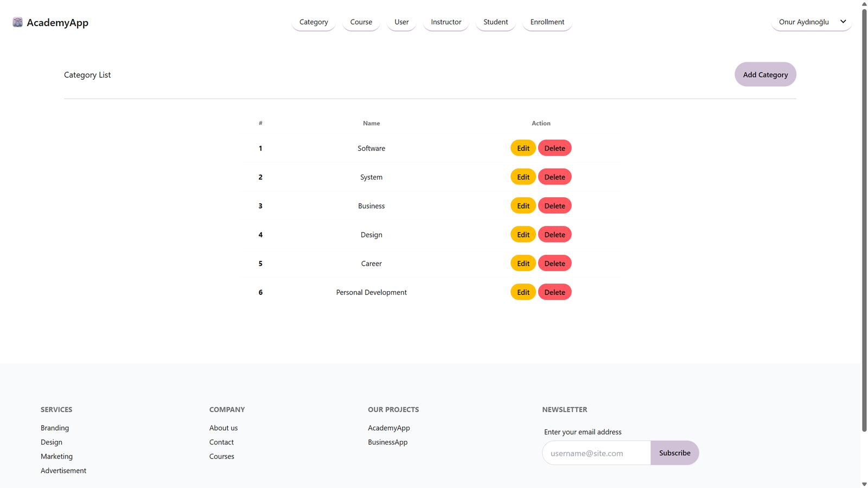The width and height of the screenshot is (868, 488).
Task: Open the Contact footer link
Action: pos(221,442)
